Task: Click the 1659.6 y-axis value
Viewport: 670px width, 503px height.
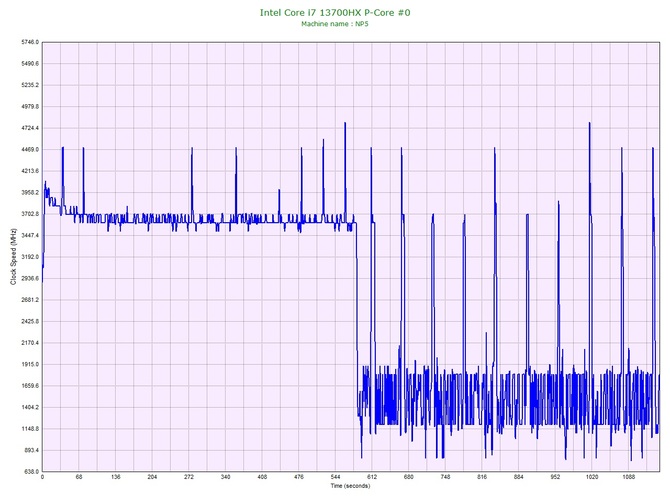Action: 30,386
